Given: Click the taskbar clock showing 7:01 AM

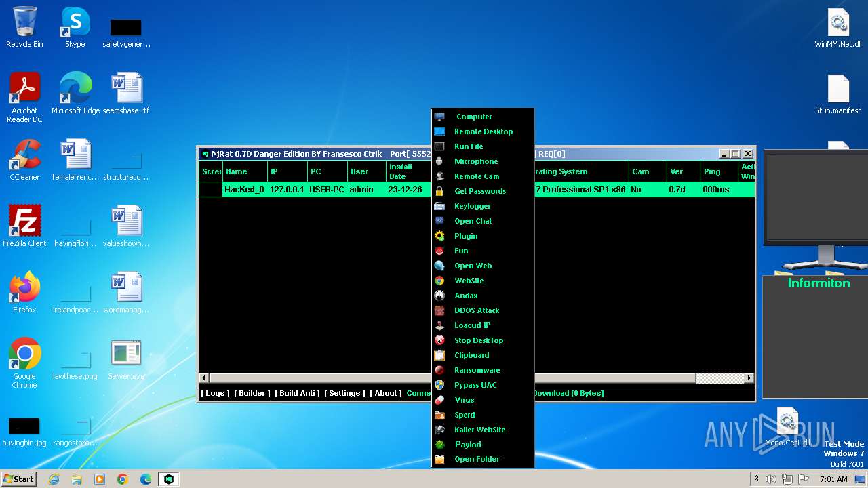Looking at the screenshot, I should (x=833, y=479).
